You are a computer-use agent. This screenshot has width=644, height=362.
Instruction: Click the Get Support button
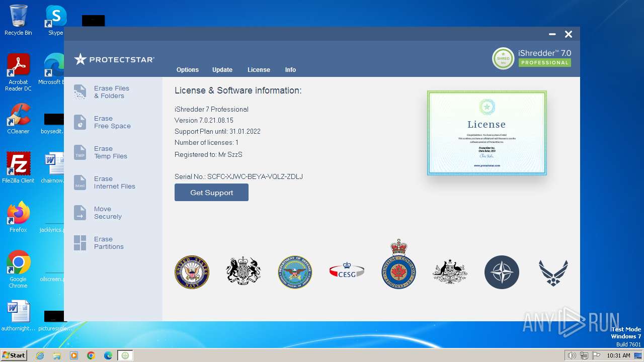pyautogui.click(x=211, y=193)
